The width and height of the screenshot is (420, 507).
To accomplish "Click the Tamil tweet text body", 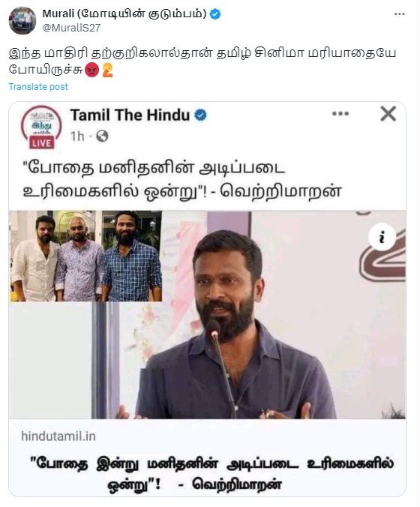I will coord(202,61).
